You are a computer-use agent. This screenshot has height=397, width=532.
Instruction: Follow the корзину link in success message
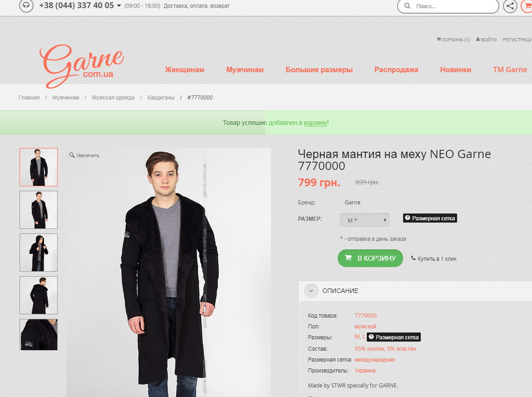[x=315, y=123]
